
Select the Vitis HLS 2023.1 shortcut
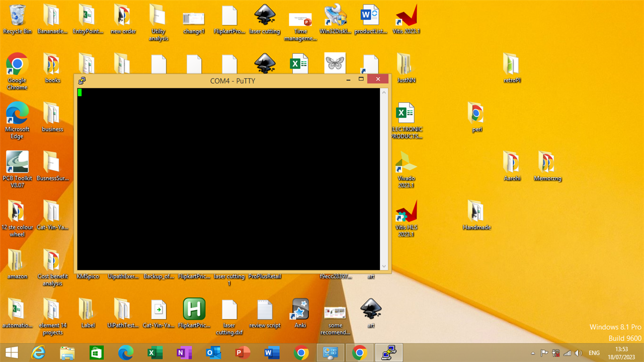406,213
